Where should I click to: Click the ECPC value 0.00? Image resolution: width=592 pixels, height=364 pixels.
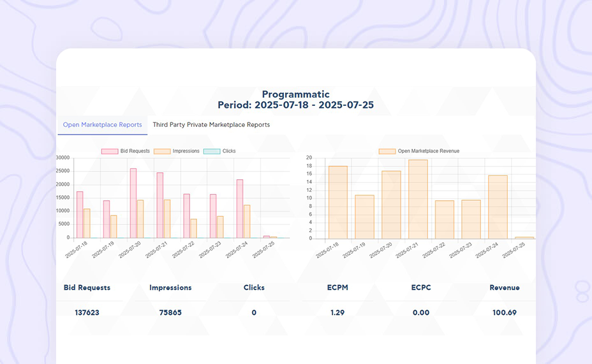tap(421, 312)
